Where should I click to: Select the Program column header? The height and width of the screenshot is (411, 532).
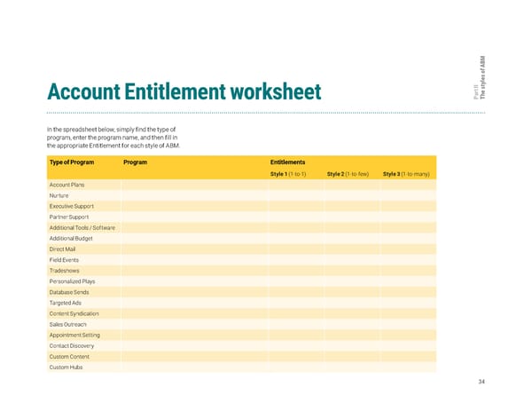click(136, 162)
